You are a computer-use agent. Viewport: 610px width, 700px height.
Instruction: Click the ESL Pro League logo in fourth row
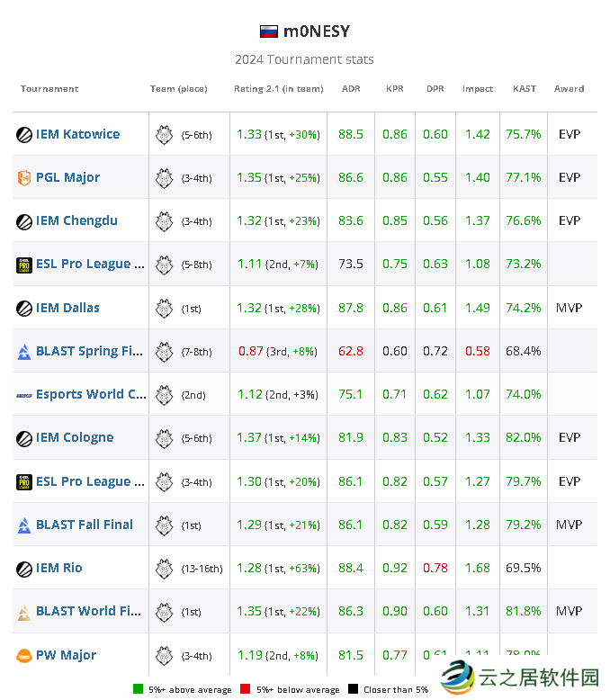[24, 265]
